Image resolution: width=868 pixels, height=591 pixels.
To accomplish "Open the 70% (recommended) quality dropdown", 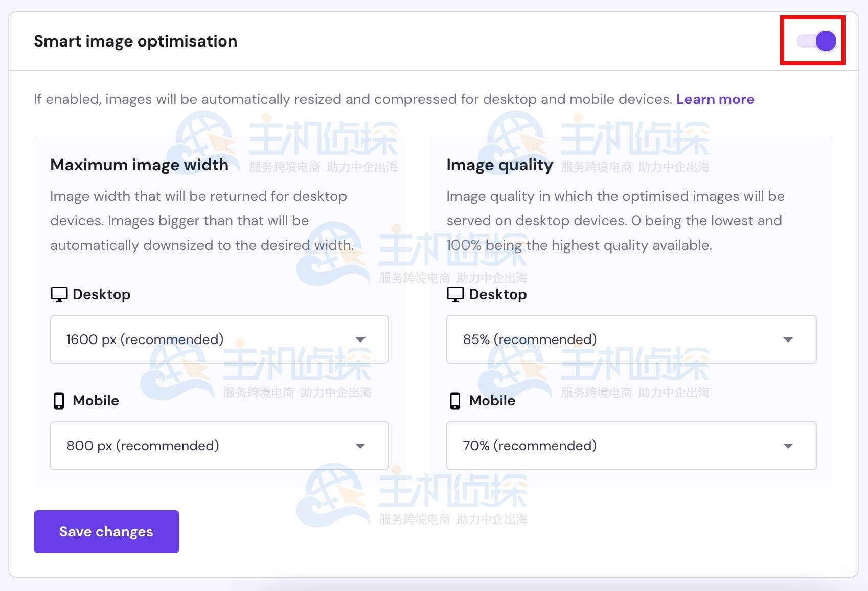I will tap(631, 446).
